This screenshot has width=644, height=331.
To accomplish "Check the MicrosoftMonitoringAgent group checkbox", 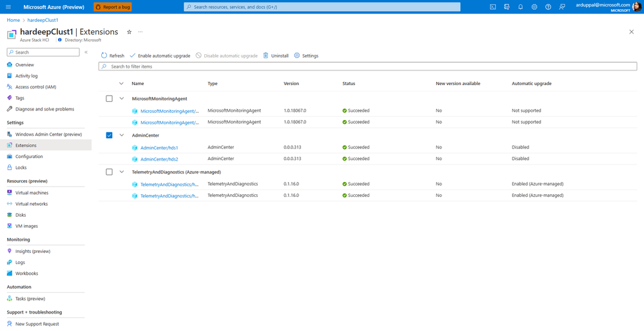I will pos(109,99).
